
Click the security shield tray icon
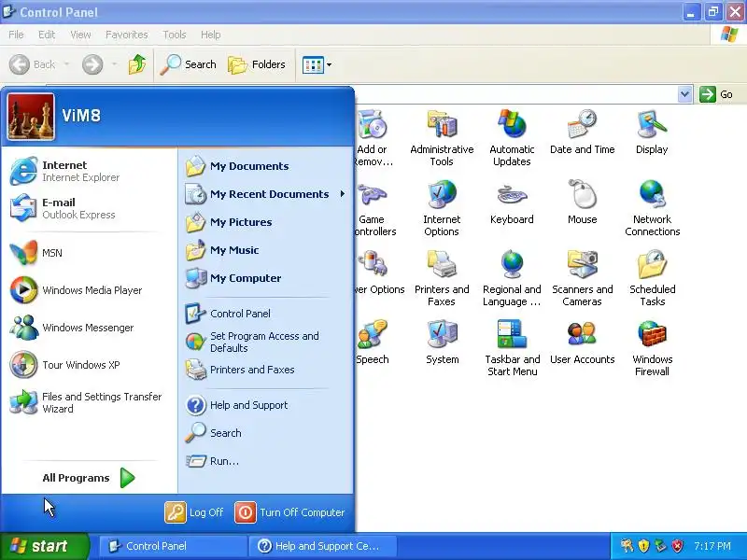click(644, 546)
